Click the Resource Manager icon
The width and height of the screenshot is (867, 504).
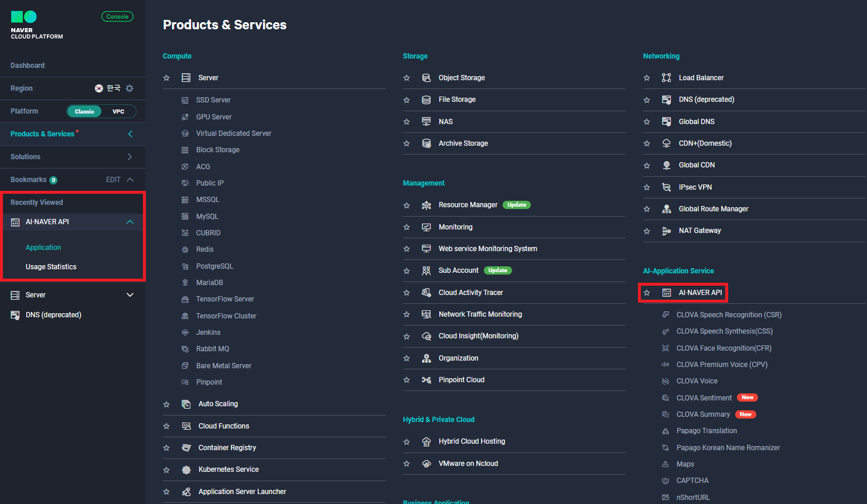coord(426,205)
